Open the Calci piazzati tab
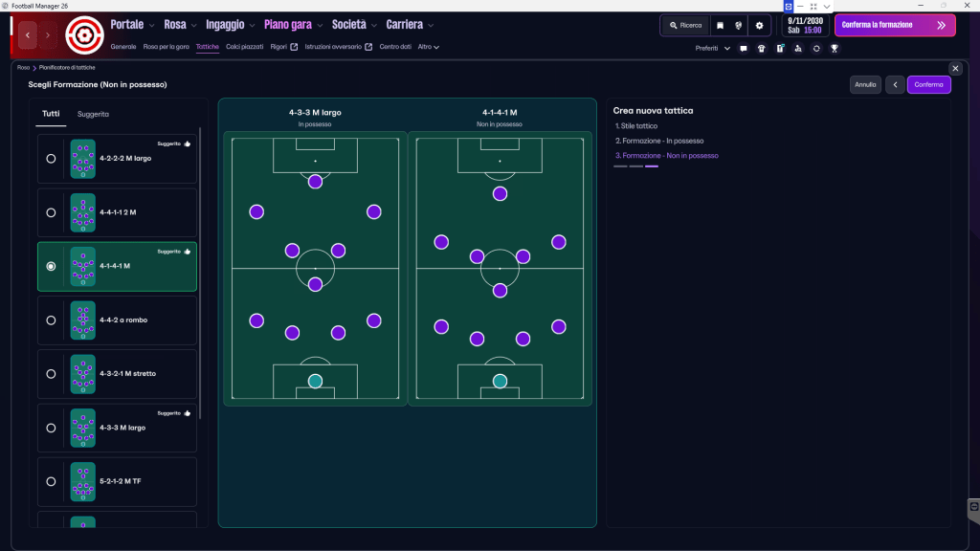 pyautogui.click(x=245, y=47)
